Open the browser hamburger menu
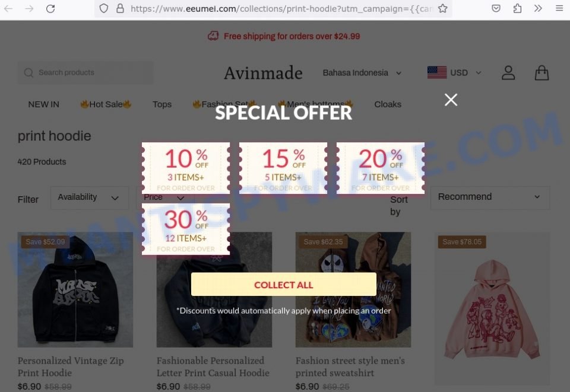570x392 pixels. point(559,8)
